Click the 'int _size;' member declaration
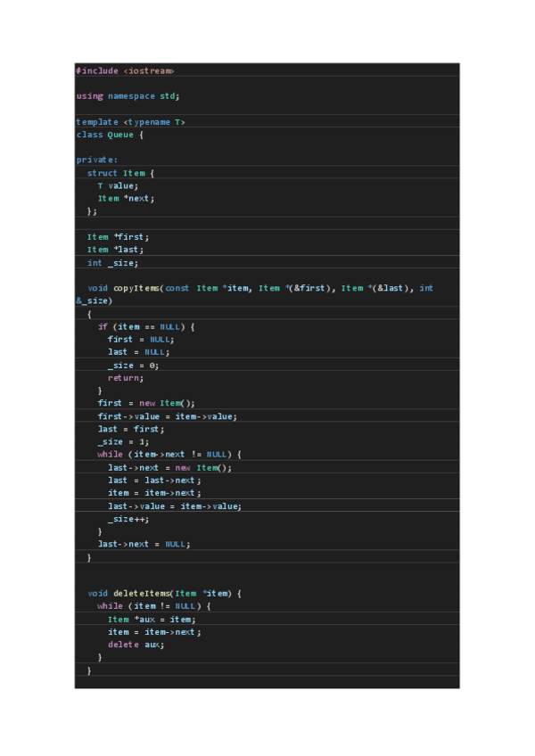Screen dimensions: 535x756 click(x=112, y=262)
